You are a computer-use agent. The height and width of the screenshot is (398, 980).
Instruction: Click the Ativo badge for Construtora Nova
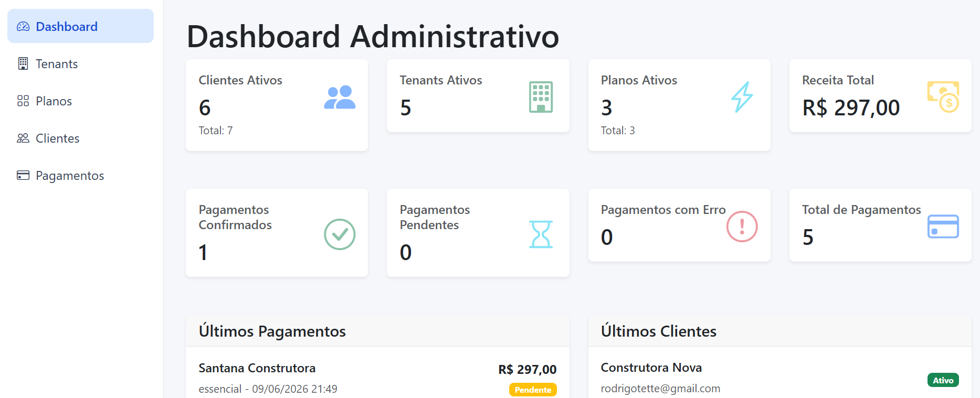tap(943, 380)
